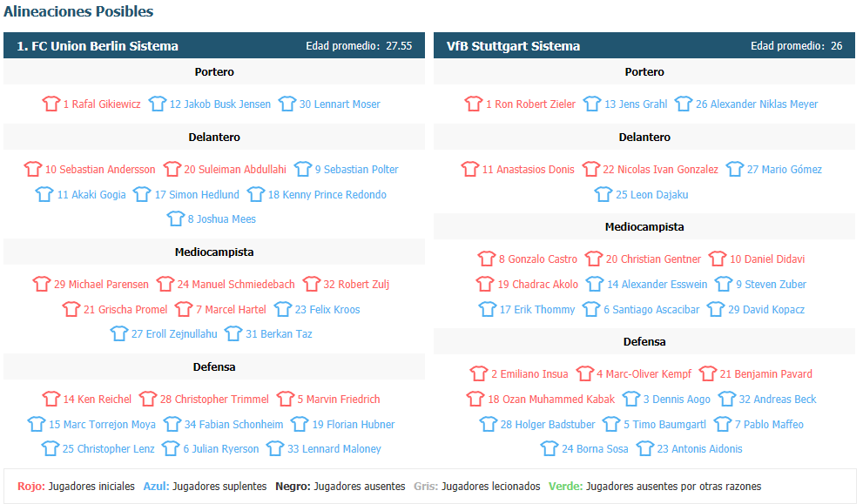Open Christian Gentner player link
The image size is (863, 504).
point(653,259)
